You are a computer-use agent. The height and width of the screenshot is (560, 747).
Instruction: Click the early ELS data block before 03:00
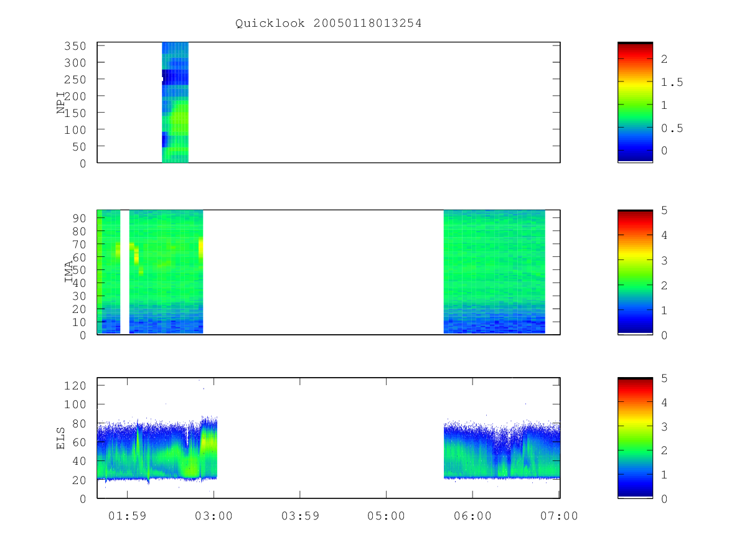tap(157, 449)
